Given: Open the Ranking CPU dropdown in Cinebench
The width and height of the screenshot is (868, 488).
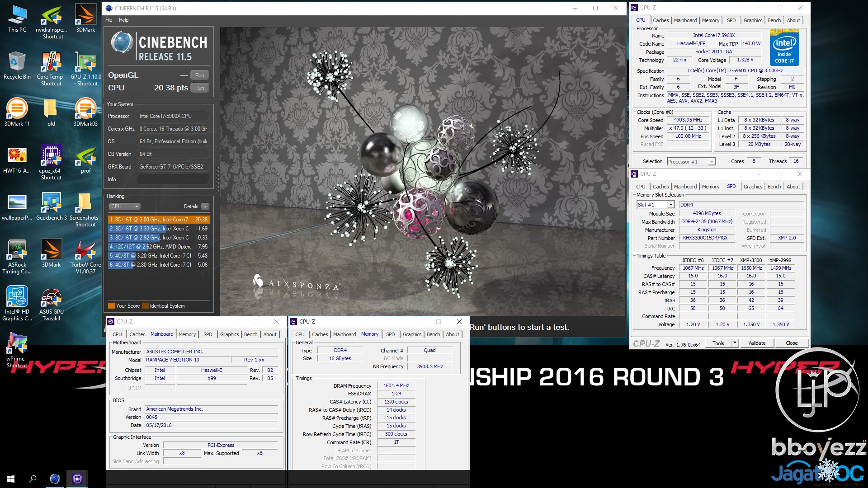Looking at the screenshot, I should click(124, 206).
